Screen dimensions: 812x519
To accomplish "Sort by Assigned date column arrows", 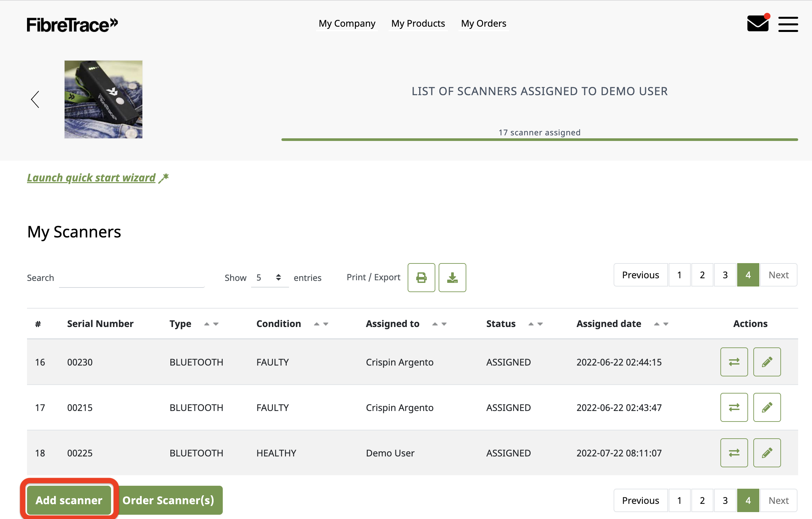I will tap(661, 324).
